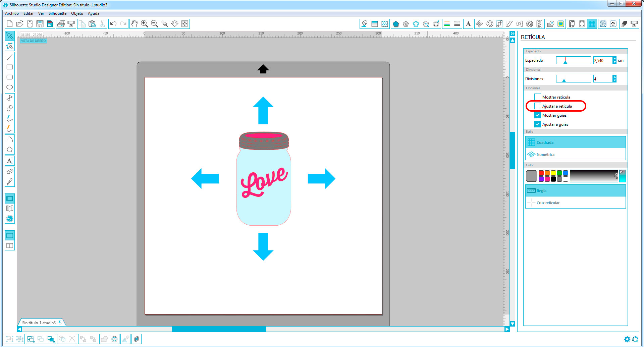Enable Ajustar a retícula checkbox
The width and height of the screenshot is (644, 347).
[538, 106]
